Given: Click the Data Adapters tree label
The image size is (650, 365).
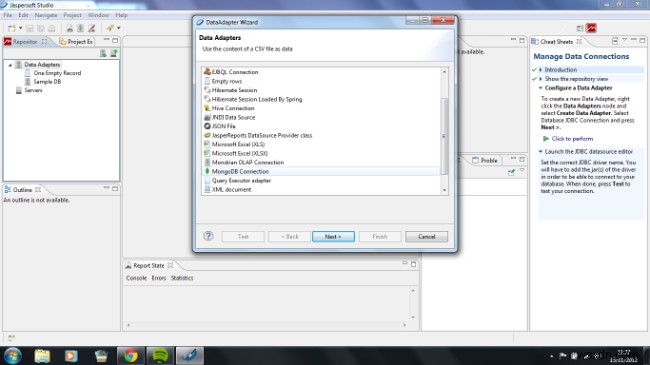Looking at the screenshot, I should (x=42, y=65).
